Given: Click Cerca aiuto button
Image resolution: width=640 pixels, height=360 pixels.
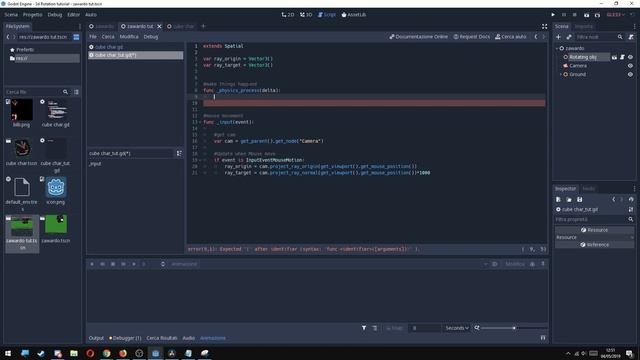Looking at the screenshot, I should pyautogui.click(x=511, y=37).
